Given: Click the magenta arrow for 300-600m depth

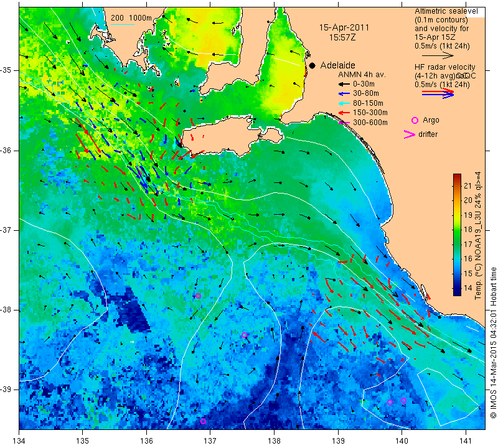Looking at the screenshot, I should click(344, 123).
